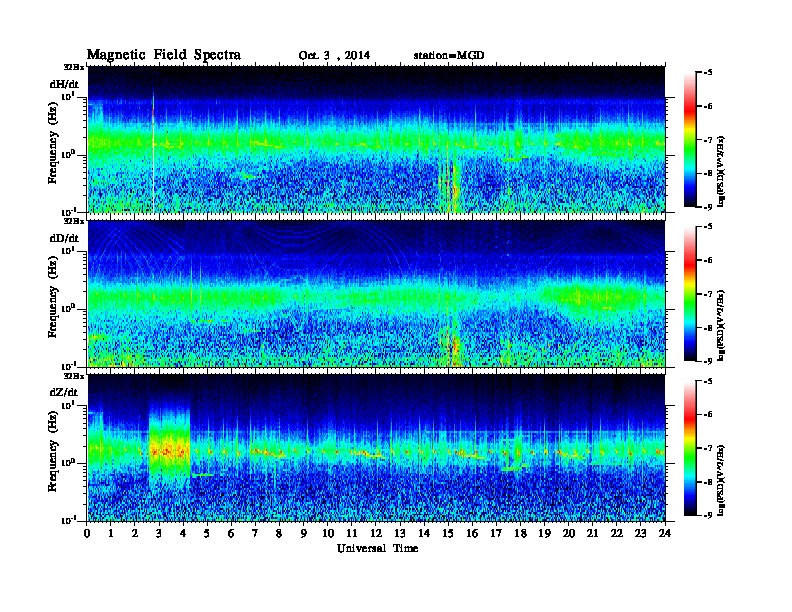This screenshot has width=792, height=612.
Task: Click the hour "21" tick label
Action: click(592, 534)
